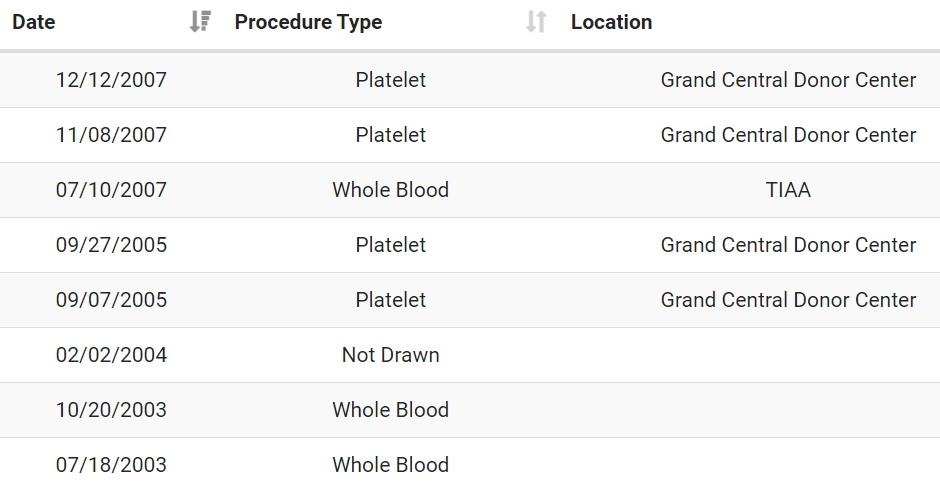Select Whole Blood in 07/18/2003 row
Viewport: 940px width, 498px height.
click(x=390, y=465)
